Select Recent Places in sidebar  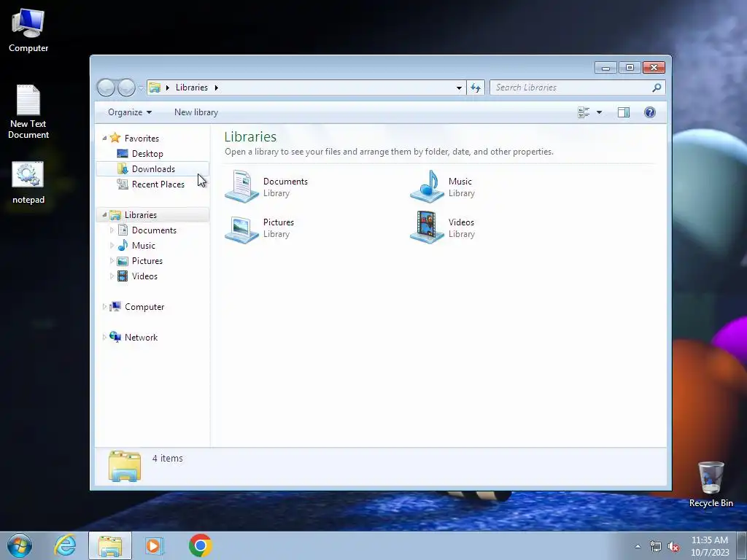click(x=158, y=184)
